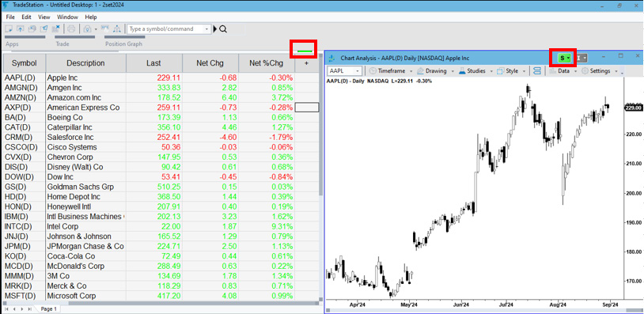Select the Intel Corp row in watchlist
Screen dimensions: 644x314
tap(161, 226)
